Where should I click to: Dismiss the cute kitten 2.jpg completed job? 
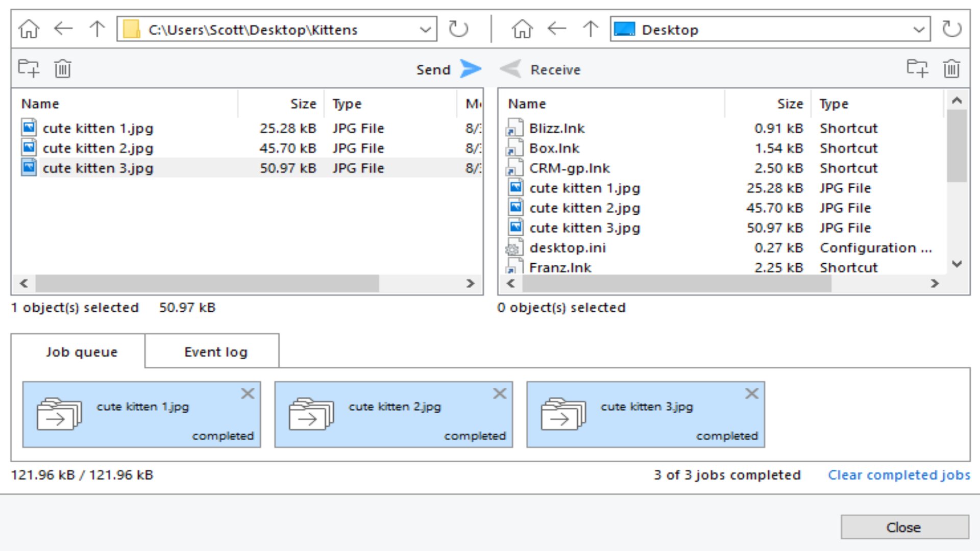[x=501, y=393]
